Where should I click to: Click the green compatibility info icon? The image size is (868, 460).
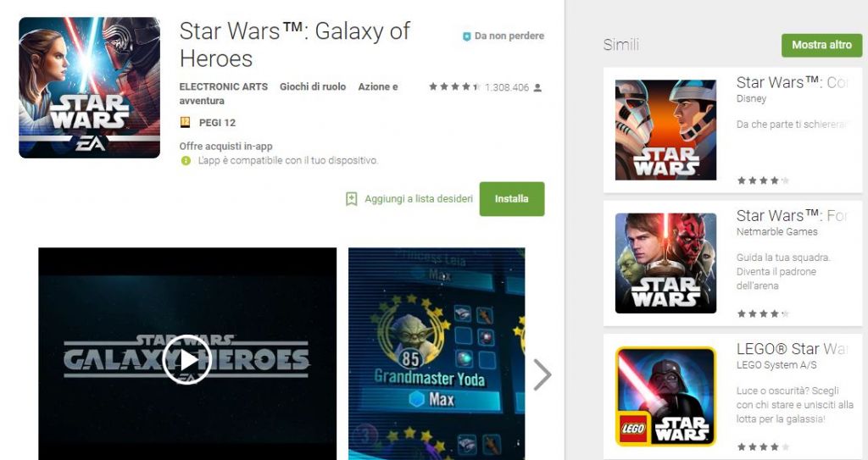(x=186, y=160)
